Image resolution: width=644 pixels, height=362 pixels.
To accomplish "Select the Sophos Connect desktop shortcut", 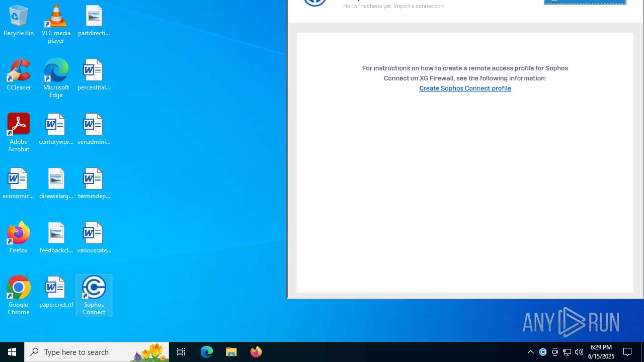I will (94, 296).
